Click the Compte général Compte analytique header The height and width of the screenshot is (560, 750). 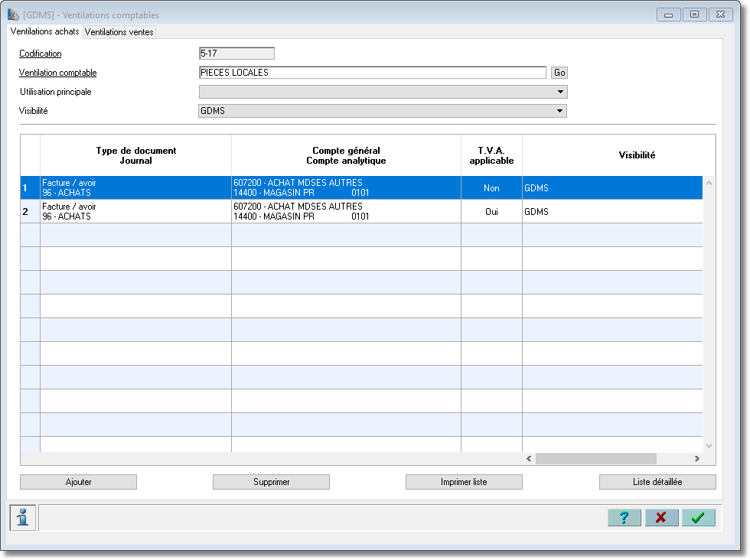[346, 155]
